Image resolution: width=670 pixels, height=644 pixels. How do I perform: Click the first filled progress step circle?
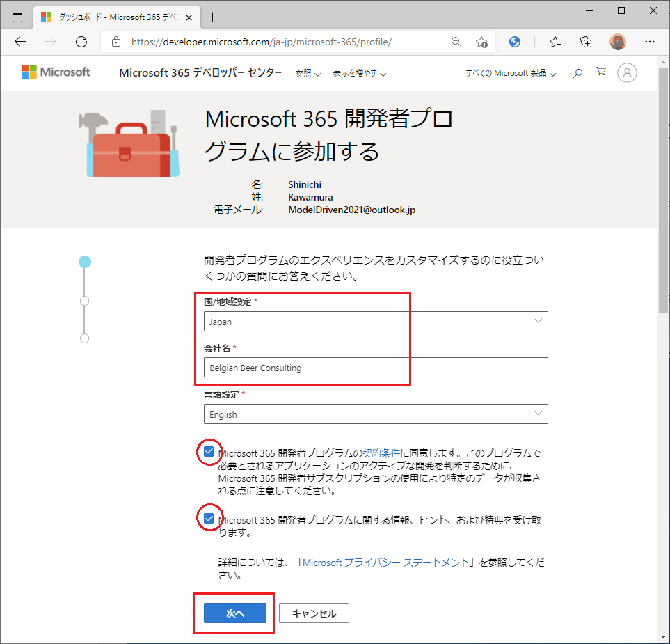[85, 262]
